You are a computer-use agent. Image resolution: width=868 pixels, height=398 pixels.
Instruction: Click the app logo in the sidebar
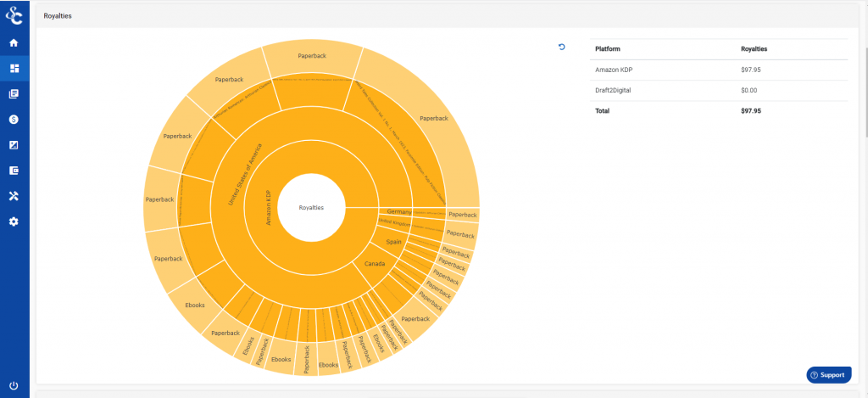tap(14, 14)
